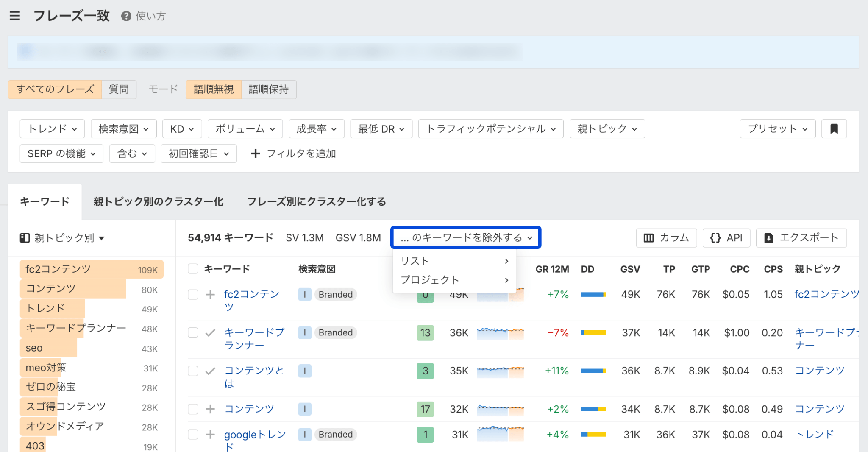Viewport: 868px width, 452px height.
Task: Open the hamburger menu icon
Action: (x=15, y=16)
